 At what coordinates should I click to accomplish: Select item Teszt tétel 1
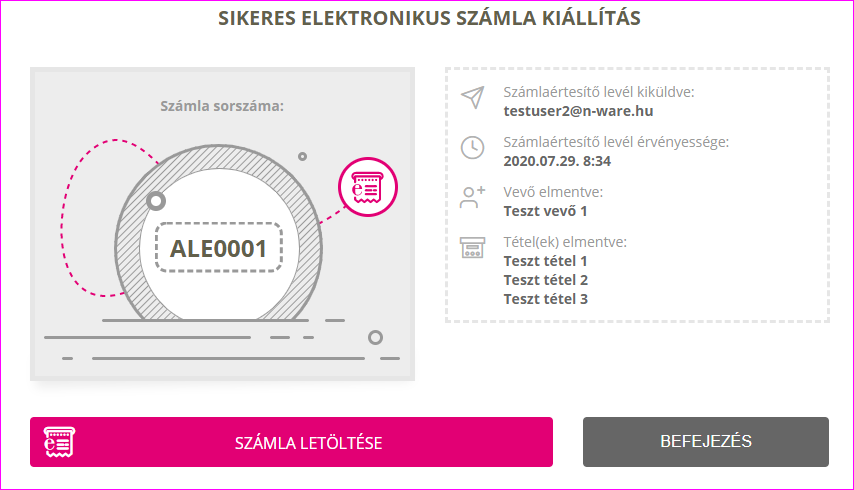[545, 261]
